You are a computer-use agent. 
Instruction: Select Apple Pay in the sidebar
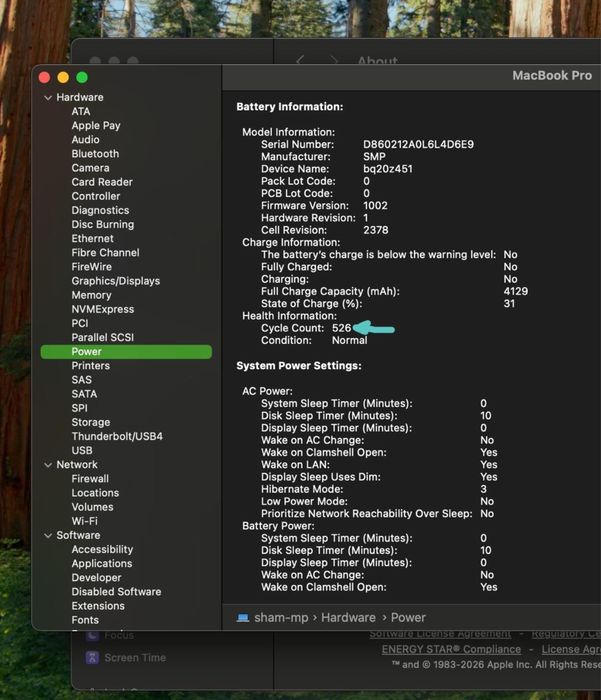coord(96,125)
